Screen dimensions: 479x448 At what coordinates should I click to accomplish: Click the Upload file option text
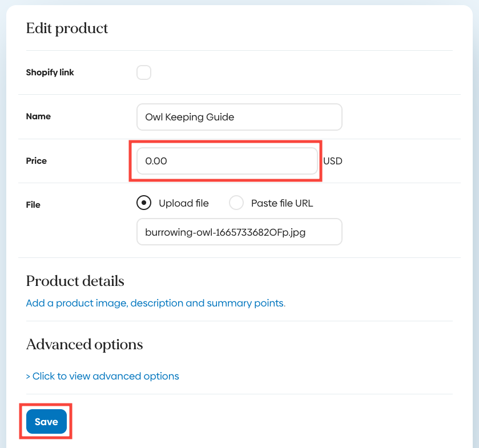(x=184, y=203)
